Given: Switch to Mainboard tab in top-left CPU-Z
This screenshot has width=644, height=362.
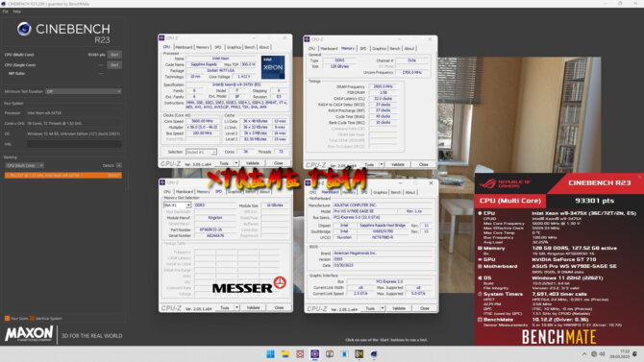Looking at the screenshot, I should point(184,47).
